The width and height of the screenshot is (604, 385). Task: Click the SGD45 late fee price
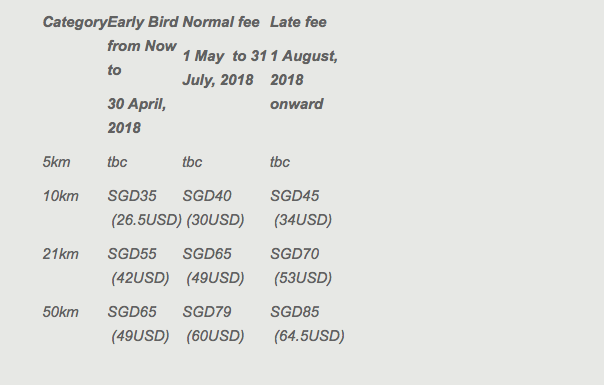pyautogui.click(x=295, y=196)
